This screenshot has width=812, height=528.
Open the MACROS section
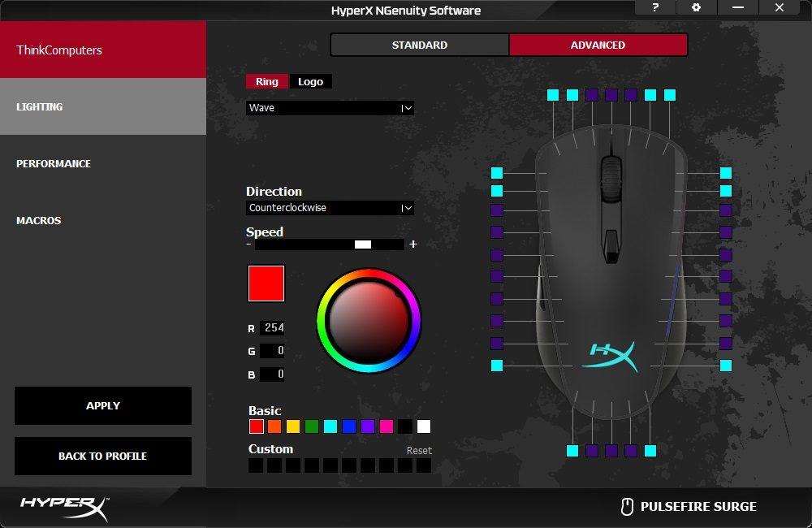pos(103,221)
